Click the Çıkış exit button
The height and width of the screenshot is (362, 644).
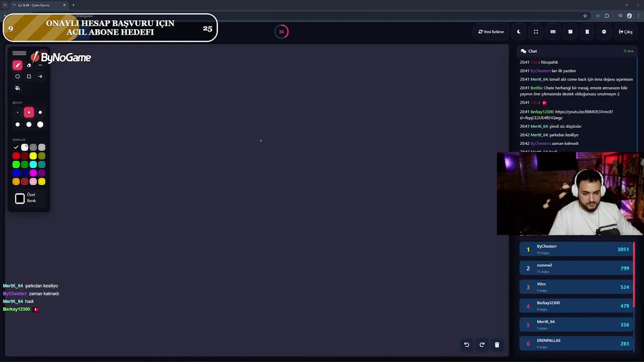pos(625,32)
